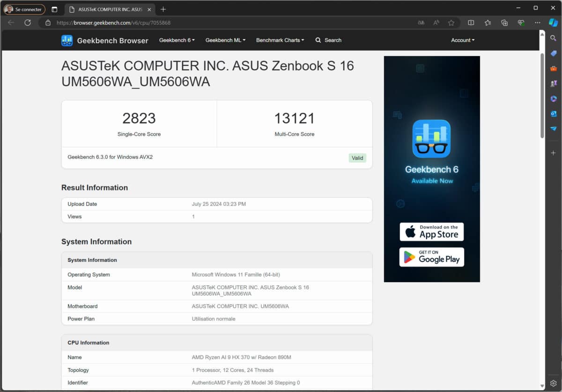
Task: Click the Geekbench Browser title link
Action: (x=112, y=41)
